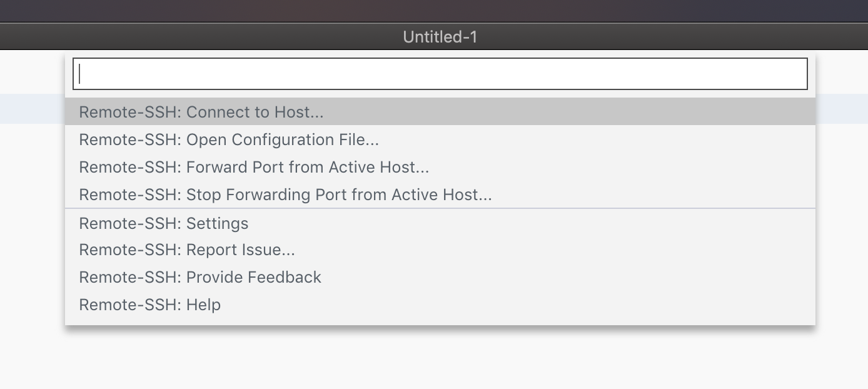This screenshot has height=389, width=868.
Task: Open Remote-SSH: Open Configuration File...
Action: tap(228, 139)
